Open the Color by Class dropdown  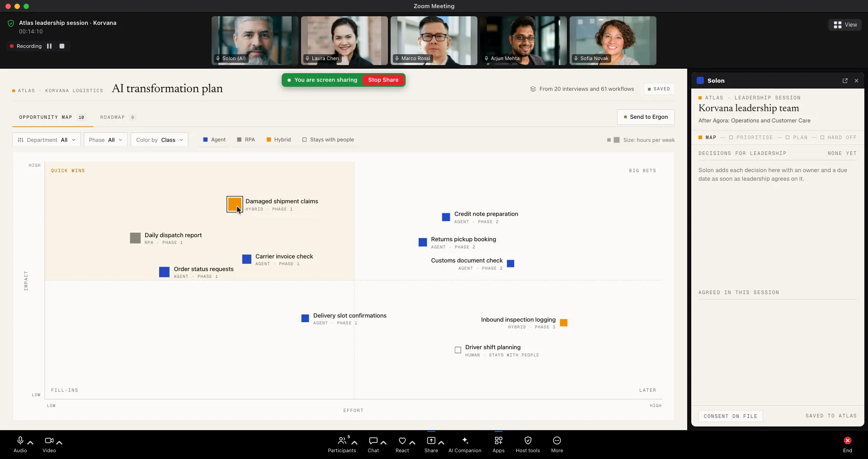tap(159, 140)
